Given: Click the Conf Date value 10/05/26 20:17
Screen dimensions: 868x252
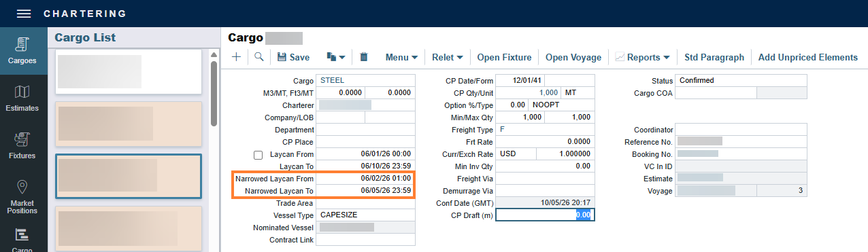Looking at the screenshot, I should [545, 203].
